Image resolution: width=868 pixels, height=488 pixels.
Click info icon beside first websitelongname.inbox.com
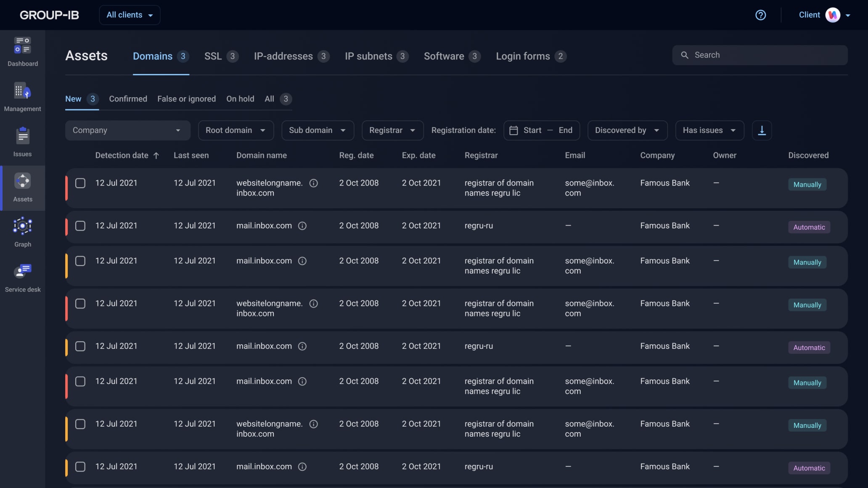click(x=313, y=183)
